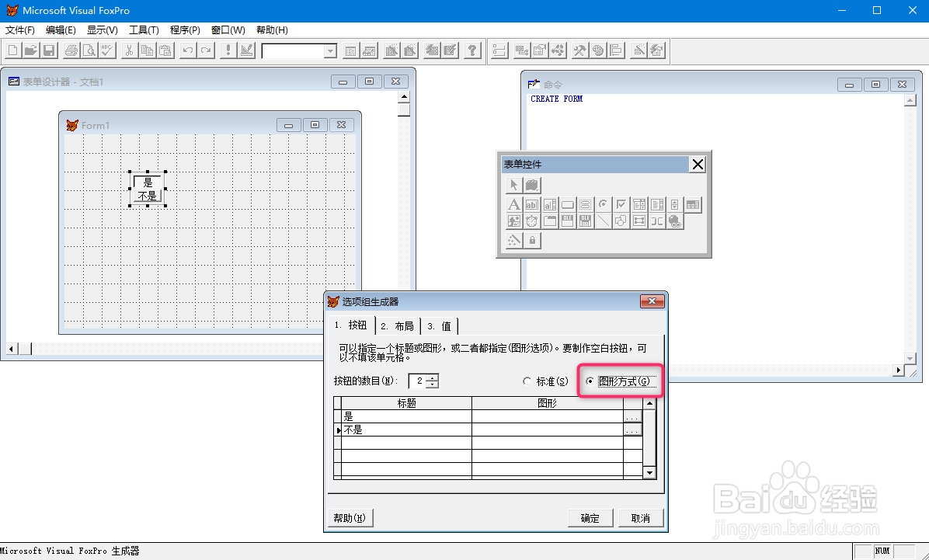
Task: Click the Run (exclamation mark) toolbar icon
Action: (x=228, y=50)
